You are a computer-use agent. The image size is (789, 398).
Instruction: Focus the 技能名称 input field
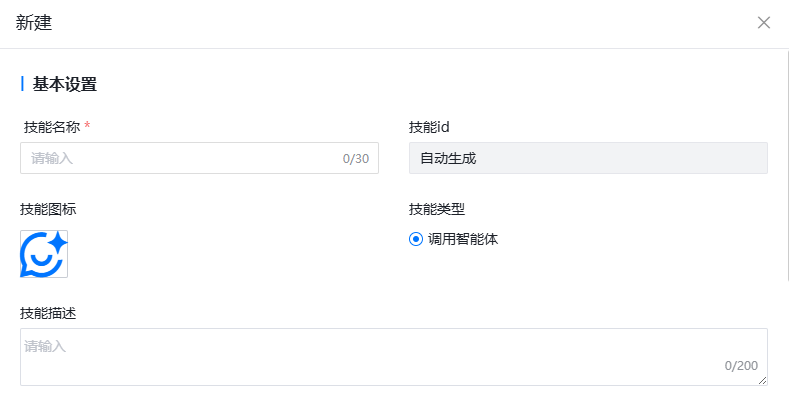click(199, 158)
